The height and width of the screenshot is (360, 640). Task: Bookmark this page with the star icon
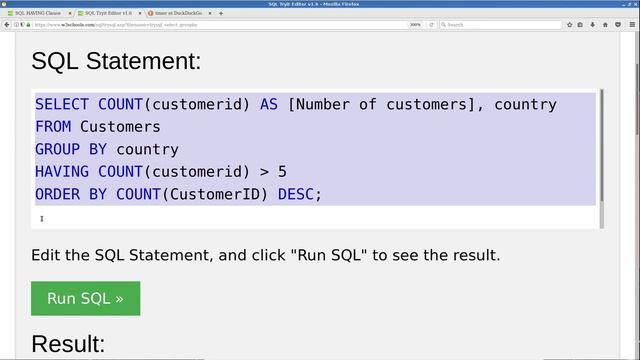569,25
